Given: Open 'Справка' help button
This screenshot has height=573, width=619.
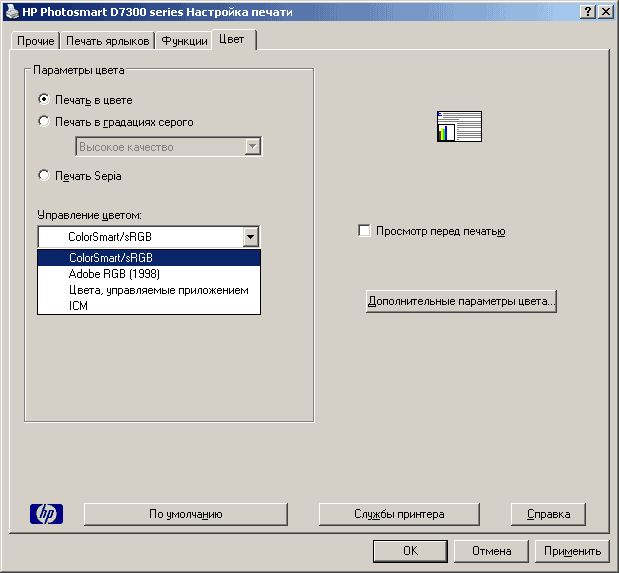Looking at the screenshot, I should point(548,514).
